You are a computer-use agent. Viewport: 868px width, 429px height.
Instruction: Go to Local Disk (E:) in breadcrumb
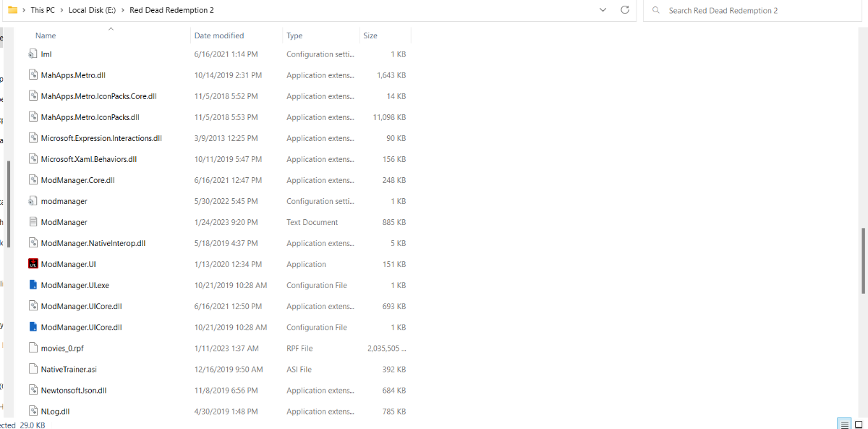point(93,10)
